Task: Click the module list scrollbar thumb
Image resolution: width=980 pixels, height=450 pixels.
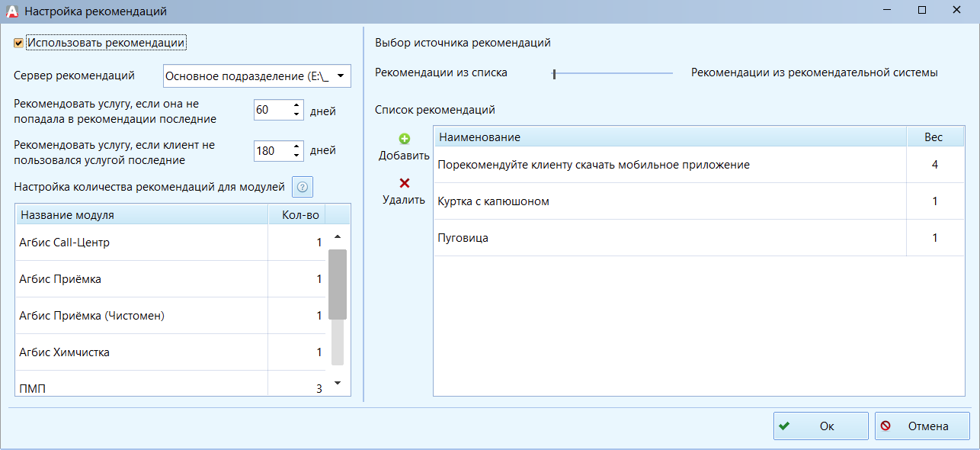Action: click(338, 284)
